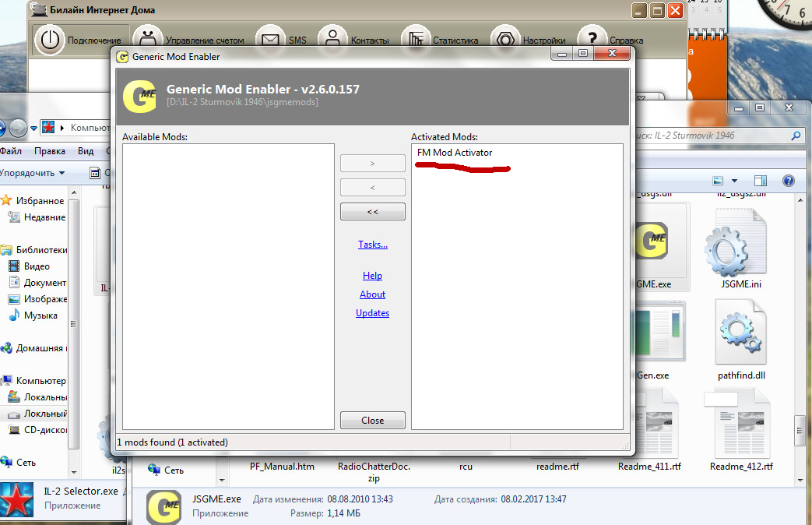Select FM Mod Activator in Activated Mods
812x525 pixels.
455,153
